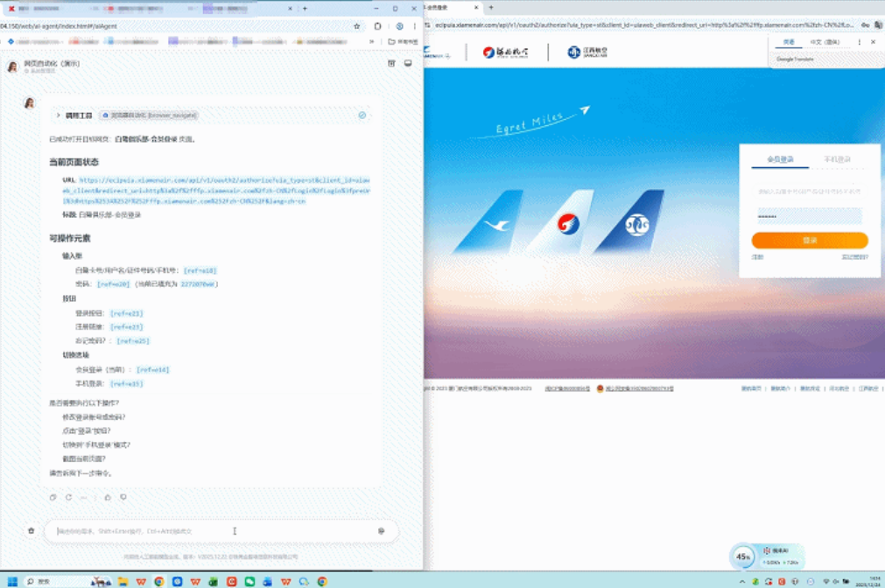Open the translate popup three-dot options menu

(859, 42)
